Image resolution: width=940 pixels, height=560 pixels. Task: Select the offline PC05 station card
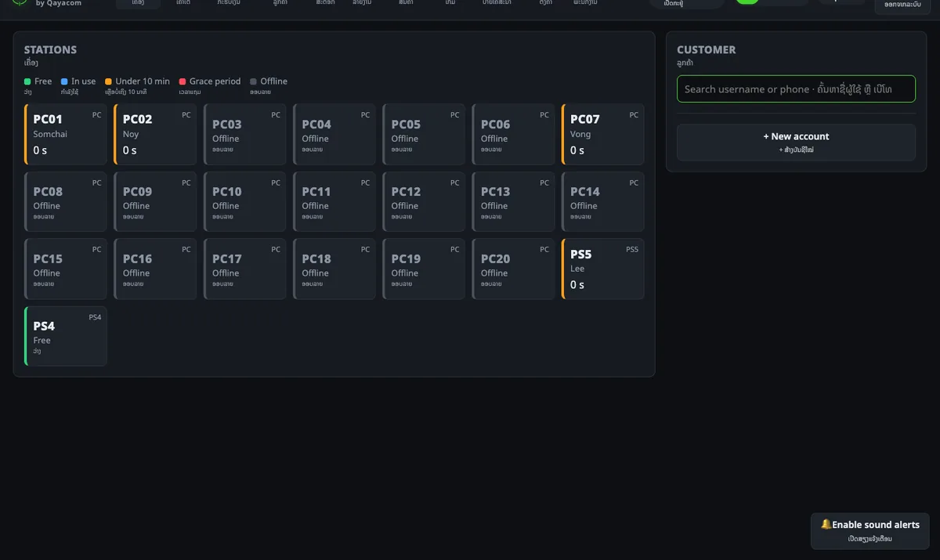coord(424,135)
